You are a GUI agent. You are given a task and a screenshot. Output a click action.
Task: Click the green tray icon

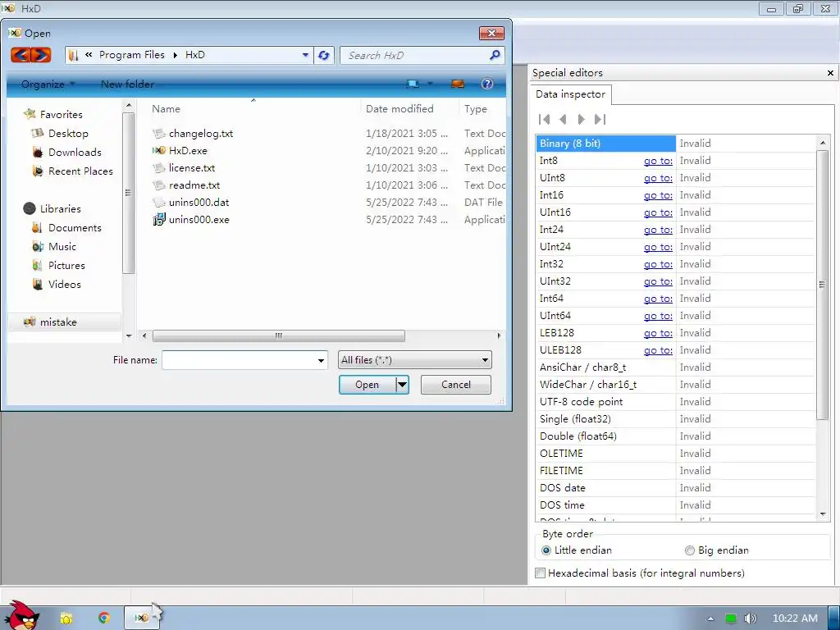(x=730, y=619)
